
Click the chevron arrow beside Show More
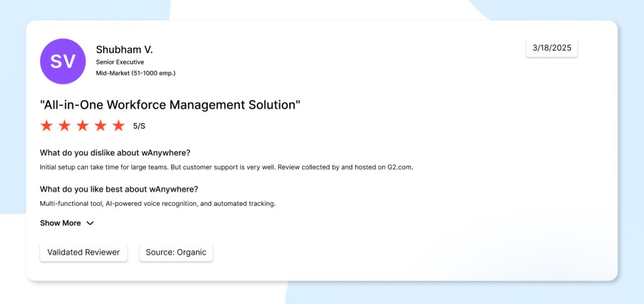pyautogui.click(x=90, y=223)
